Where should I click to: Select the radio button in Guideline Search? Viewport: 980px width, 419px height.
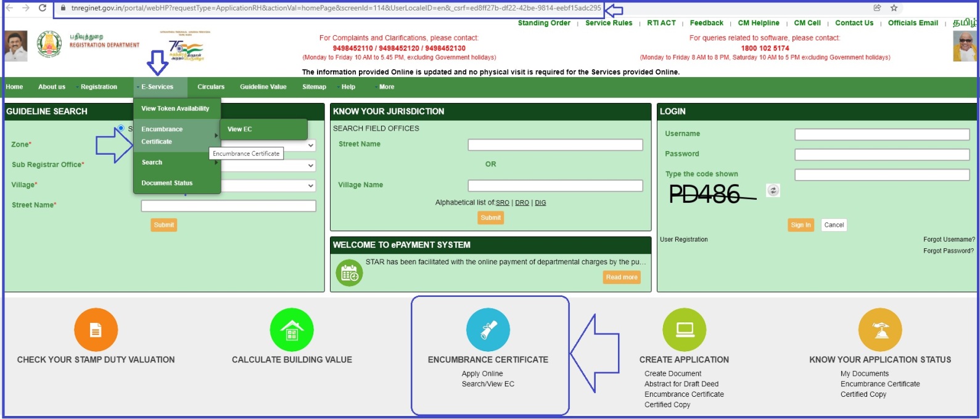pyautogui.click(x=121, y=128)
